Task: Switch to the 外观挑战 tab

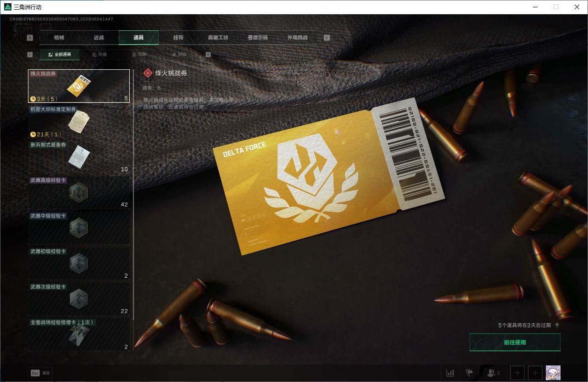Action: [x=297, y=38]
